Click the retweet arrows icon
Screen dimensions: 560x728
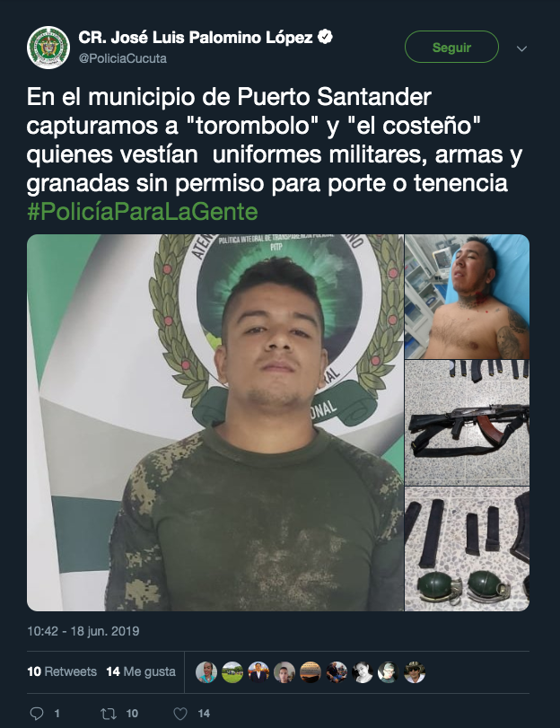tap(109, 713)
